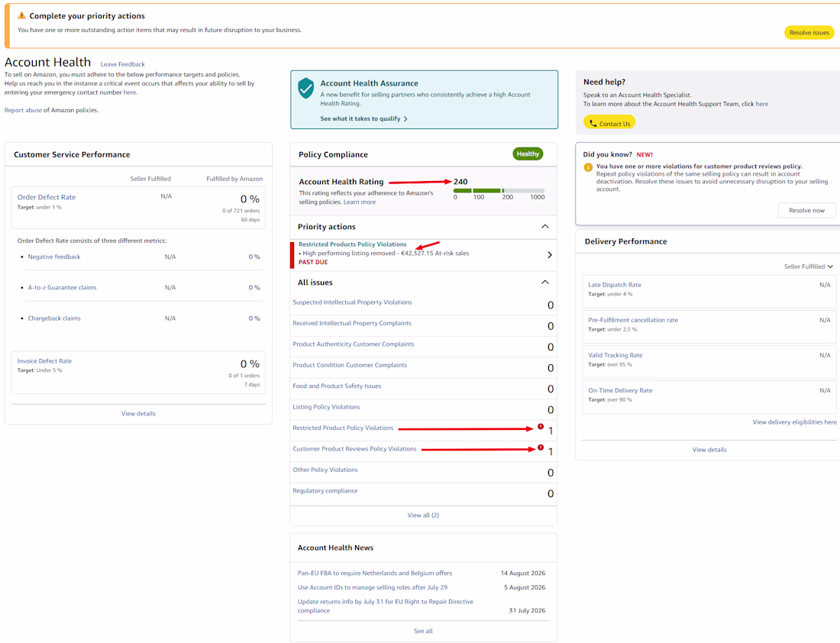Image resolution: width=840 pixels, height=643 pixels.
Task: Click the Resolve issues button
Action: (809, 33)
